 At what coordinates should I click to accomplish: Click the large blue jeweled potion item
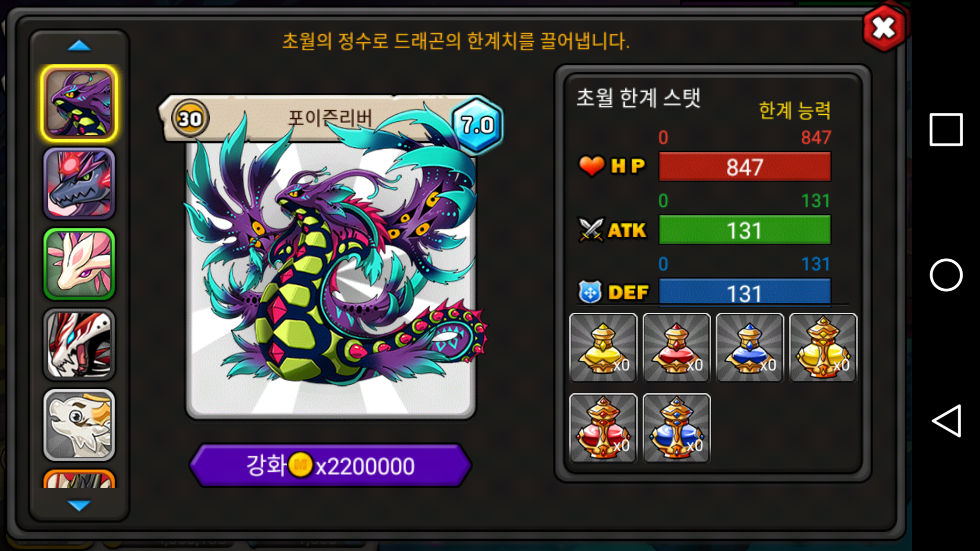pyautogui.click(x=676, y=428)
